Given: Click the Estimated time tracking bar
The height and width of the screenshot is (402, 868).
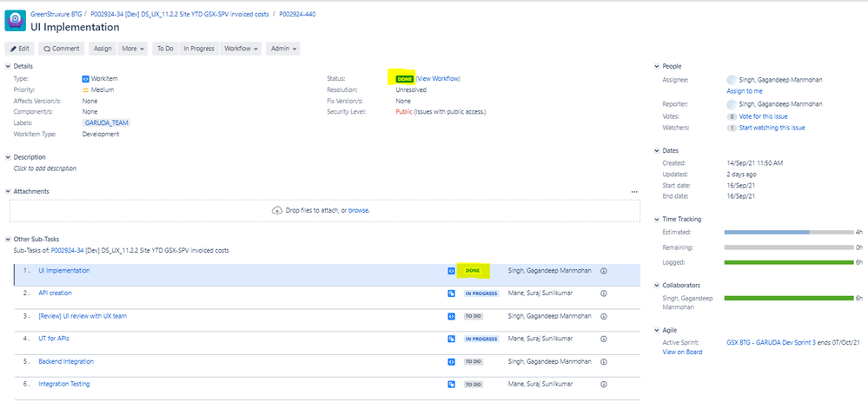Looking at the screenshot, I should click(789, 232).
